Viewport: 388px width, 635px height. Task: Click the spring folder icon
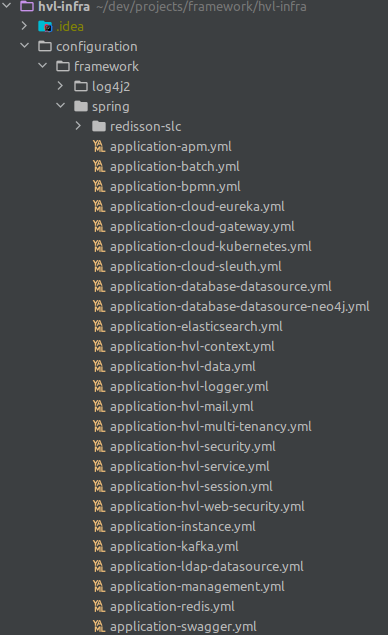[81, 107]
